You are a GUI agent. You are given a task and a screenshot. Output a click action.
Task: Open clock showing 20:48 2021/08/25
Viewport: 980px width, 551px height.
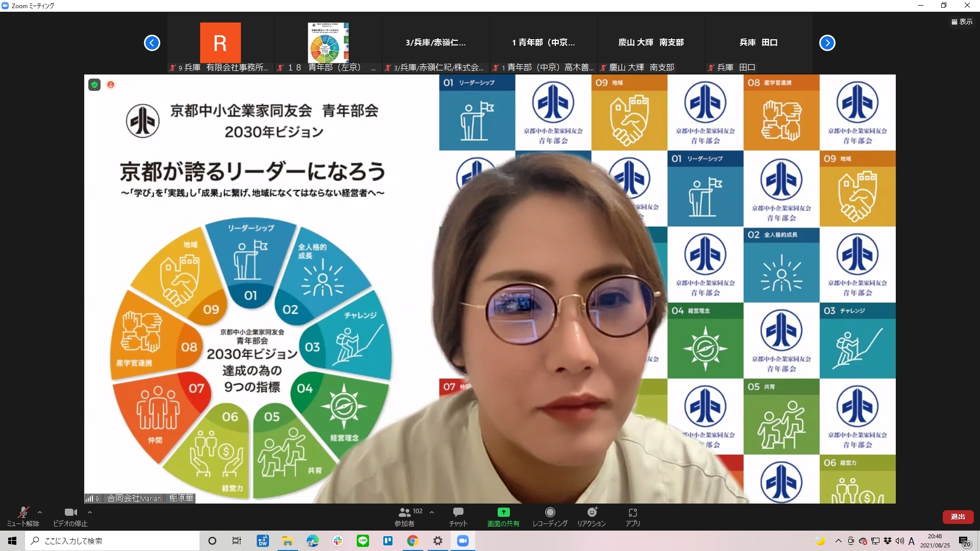point(935,541)
